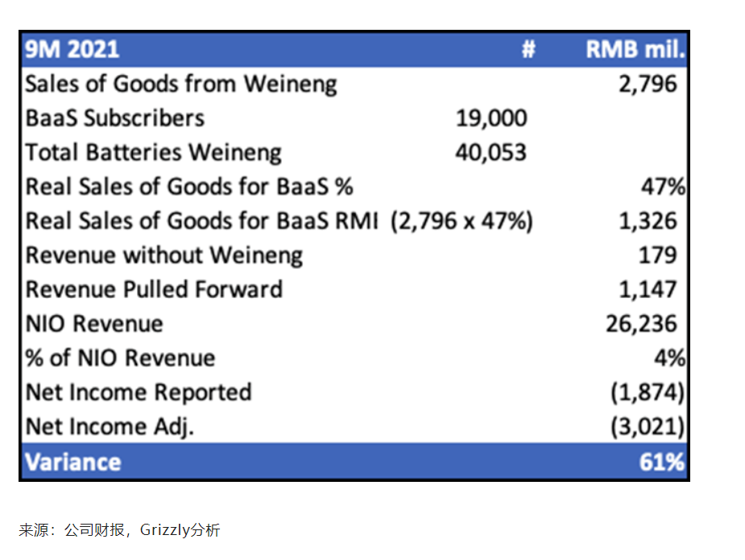Click the 'Net Income Reported' row label

[x=139, y=392]
